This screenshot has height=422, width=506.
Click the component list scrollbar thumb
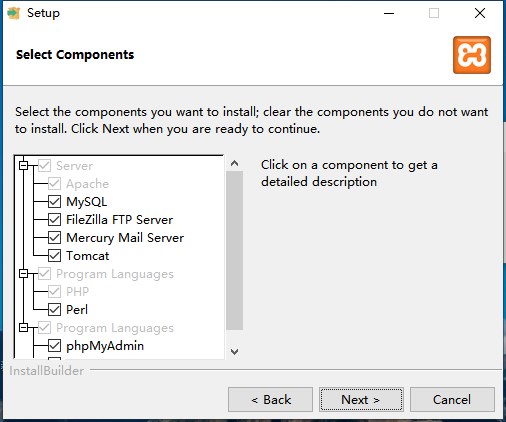point(234,251)
